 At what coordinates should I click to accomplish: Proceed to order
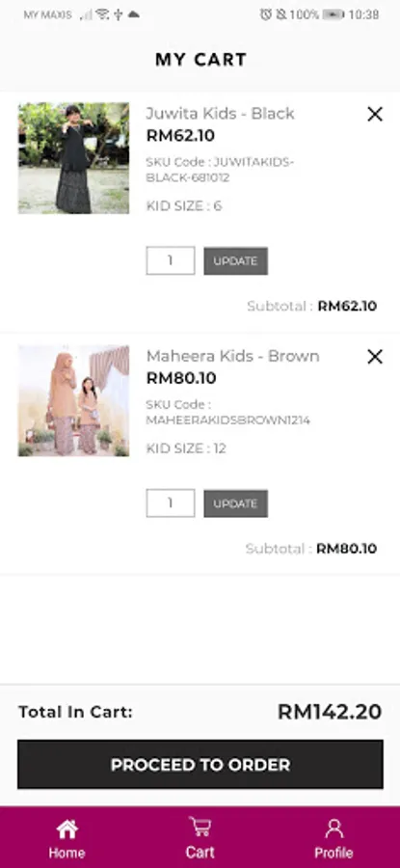tap(200, 764)
